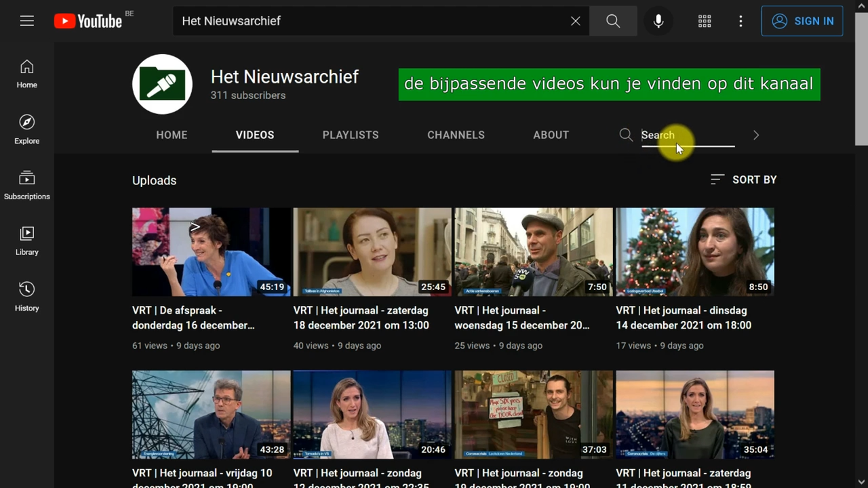
Task: Click the magnifier search button
Action: pos(613,21)
